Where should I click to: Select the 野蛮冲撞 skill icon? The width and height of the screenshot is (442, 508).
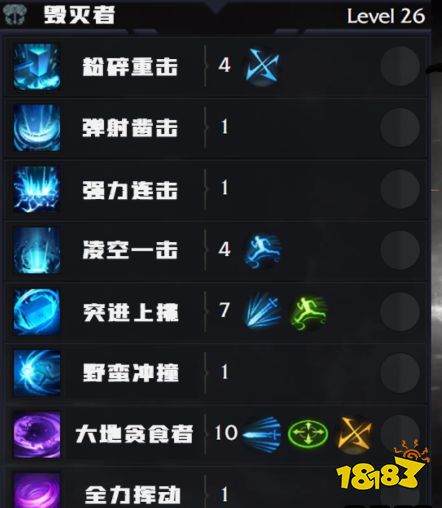pos(37,373)
